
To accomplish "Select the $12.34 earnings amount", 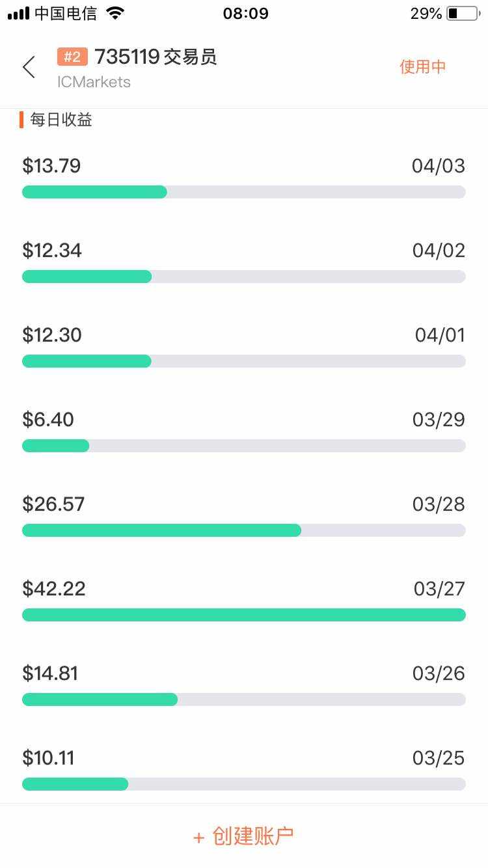I will [x=52, y=251].
